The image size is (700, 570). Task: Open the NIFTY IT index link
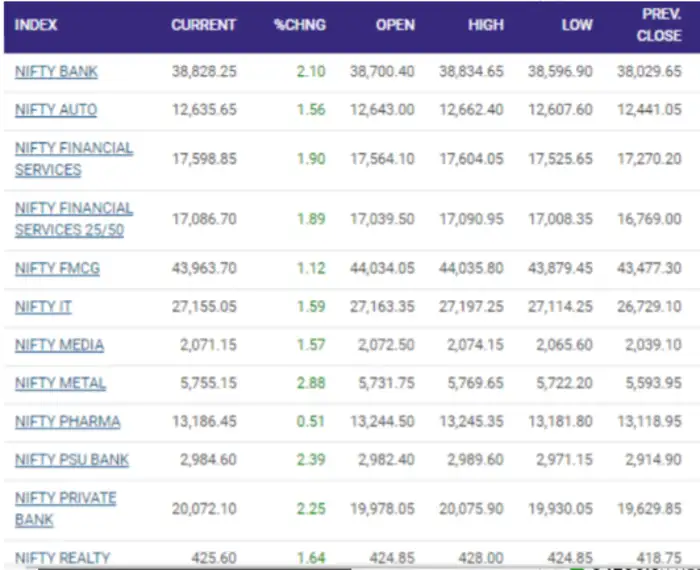43,307
